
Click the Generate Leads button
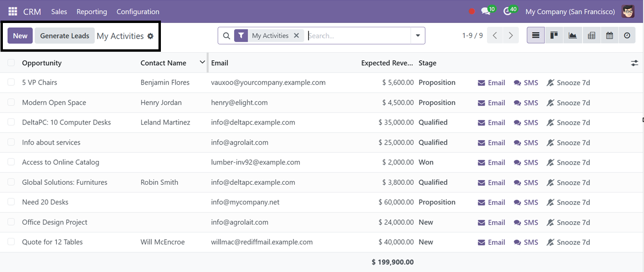pyautogui.click(x=65, y=36)
